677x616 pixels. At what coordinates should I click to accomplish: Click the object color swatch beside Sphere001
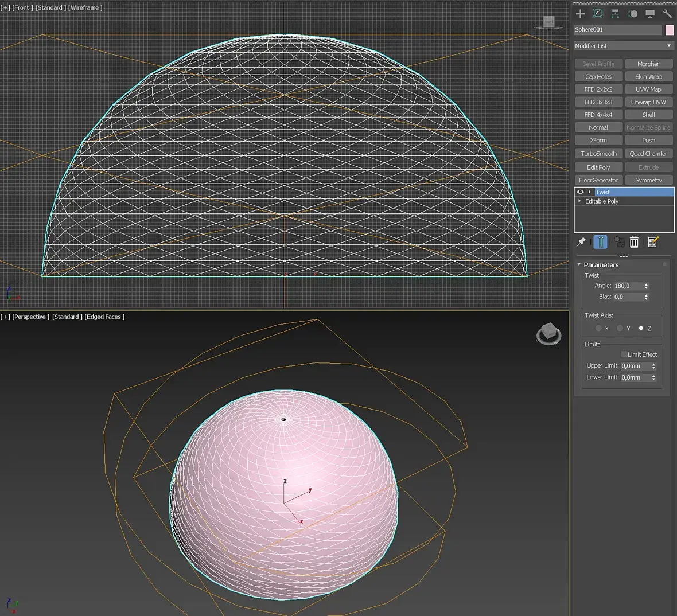point(669,30)
